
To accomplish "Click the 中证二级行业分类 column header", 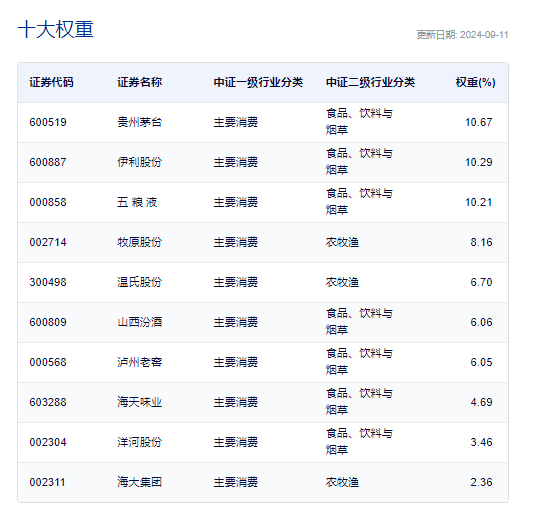I will tap(370, 82).
